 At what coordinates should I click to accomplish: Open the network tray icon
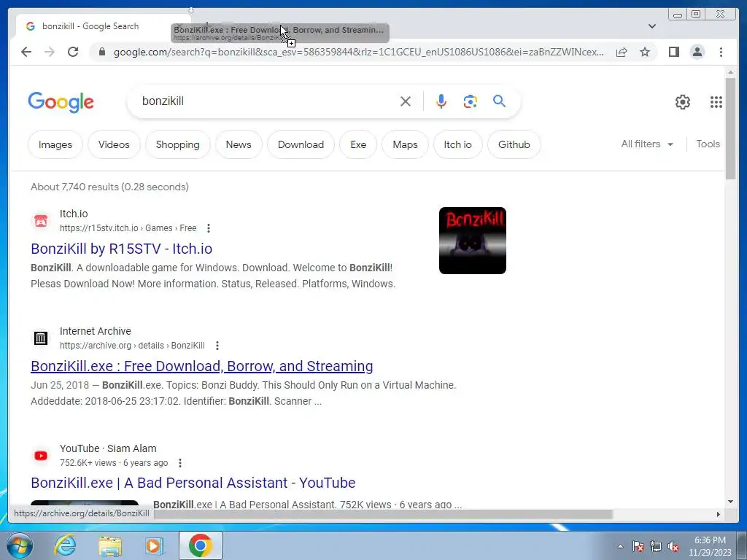(656, 547)
